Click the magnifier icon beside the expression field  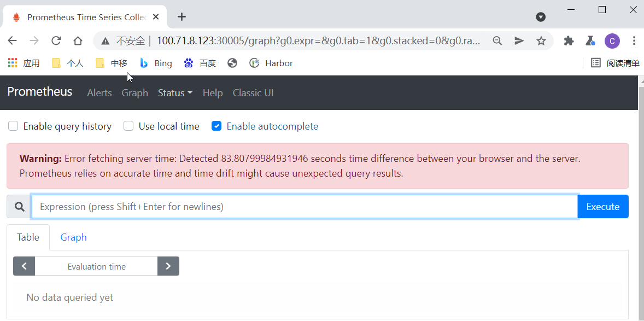19,206
